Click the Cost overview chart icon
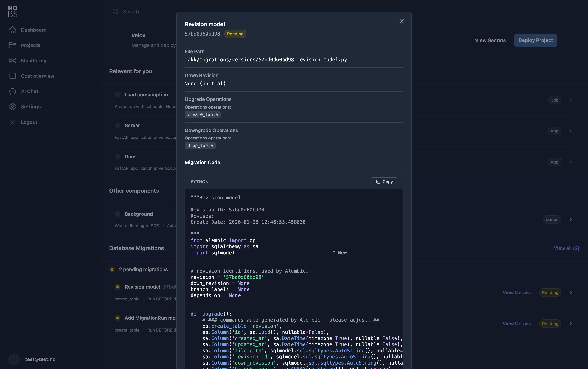 12,76
